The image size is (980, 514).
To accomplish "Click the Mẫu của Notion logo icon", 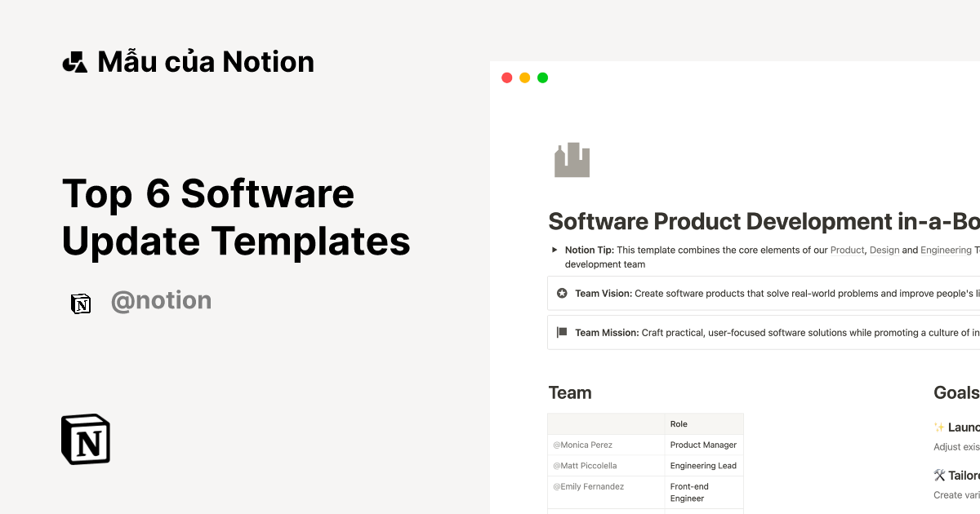I will pos(74,60).
